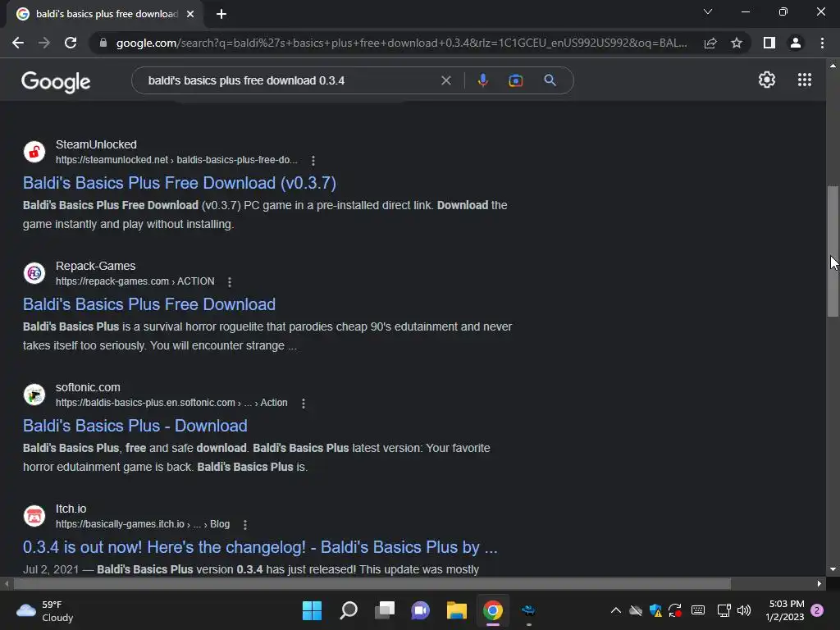Open Itch.io result options menu
840x630 pixels.
pos(245,525)
